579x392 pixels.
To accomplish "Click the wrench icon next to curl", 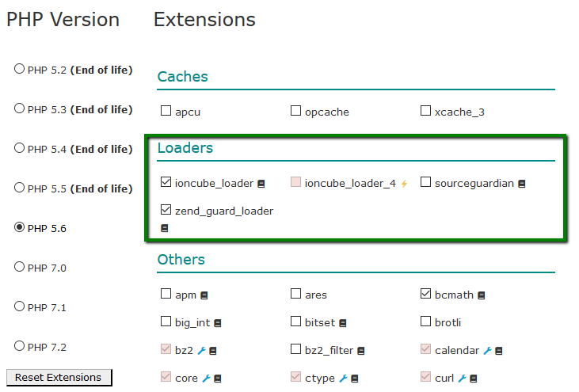I will pyautogui.click(x=462, y=379).
